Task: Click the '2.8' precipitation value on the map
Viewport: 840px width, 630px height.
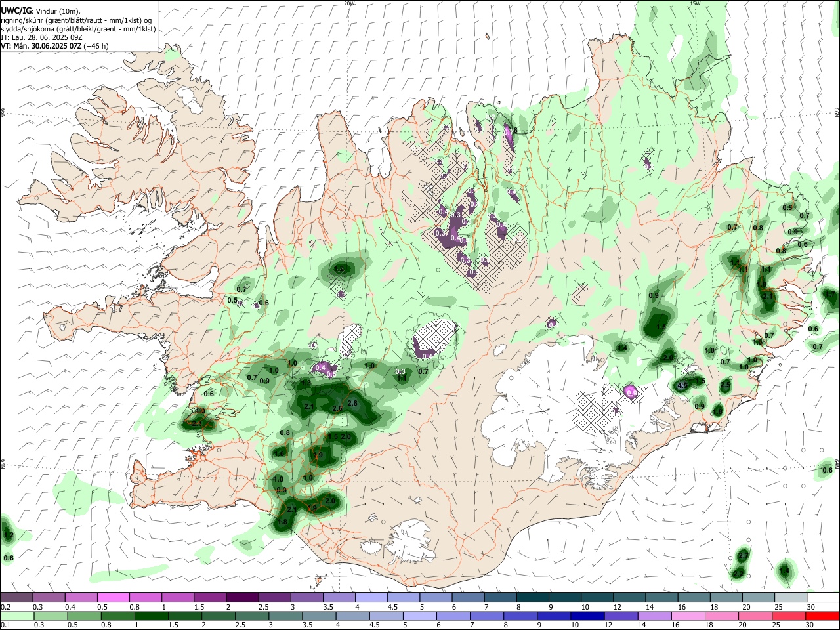Action: point(352,403)
